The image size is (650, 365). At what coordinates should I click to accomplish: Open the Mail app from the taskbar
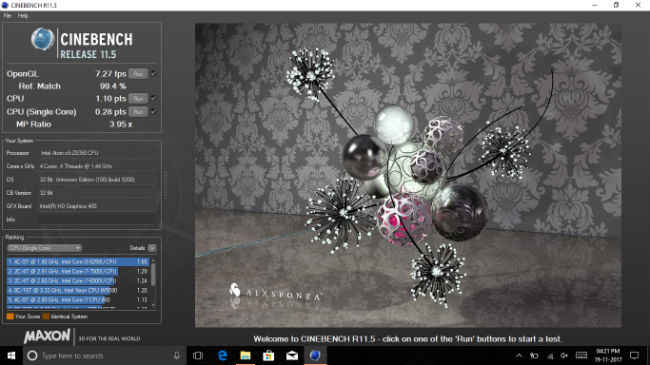pyautogui.click(x=292, y=356)
